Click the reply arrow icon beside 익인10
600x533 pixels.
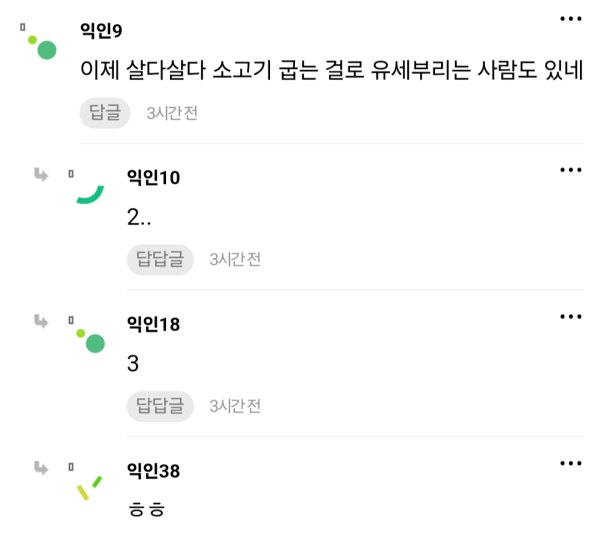[x=41, y=174]
